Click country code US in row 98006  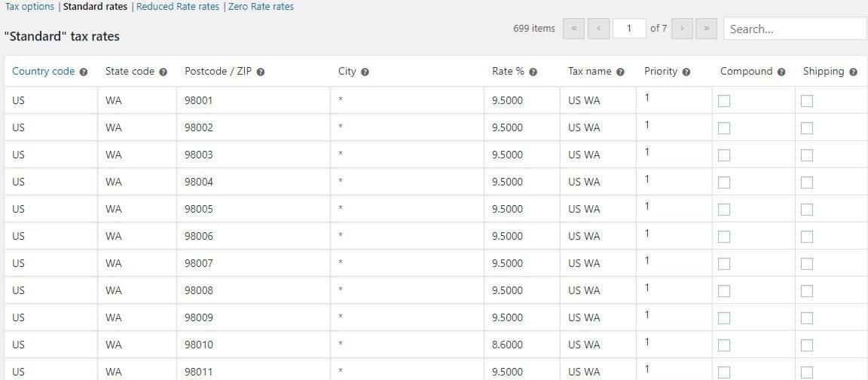tap(51, 236)
